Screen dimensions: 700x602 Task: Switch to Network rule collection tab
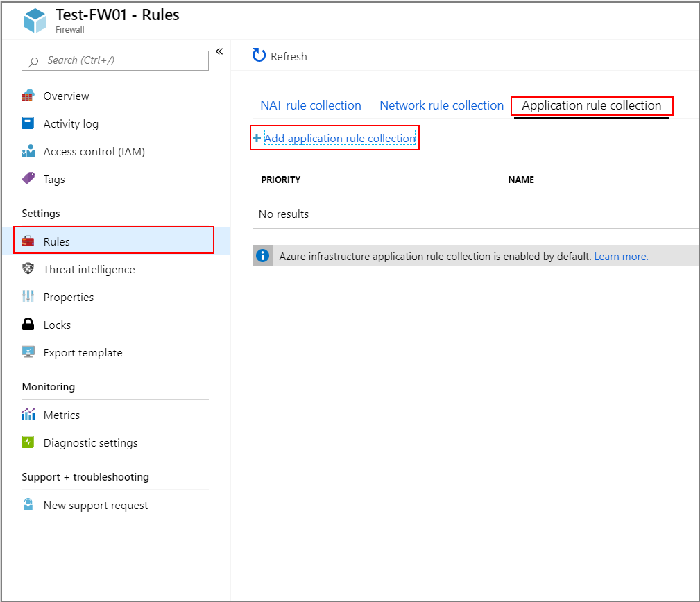(x=441, y=105)
